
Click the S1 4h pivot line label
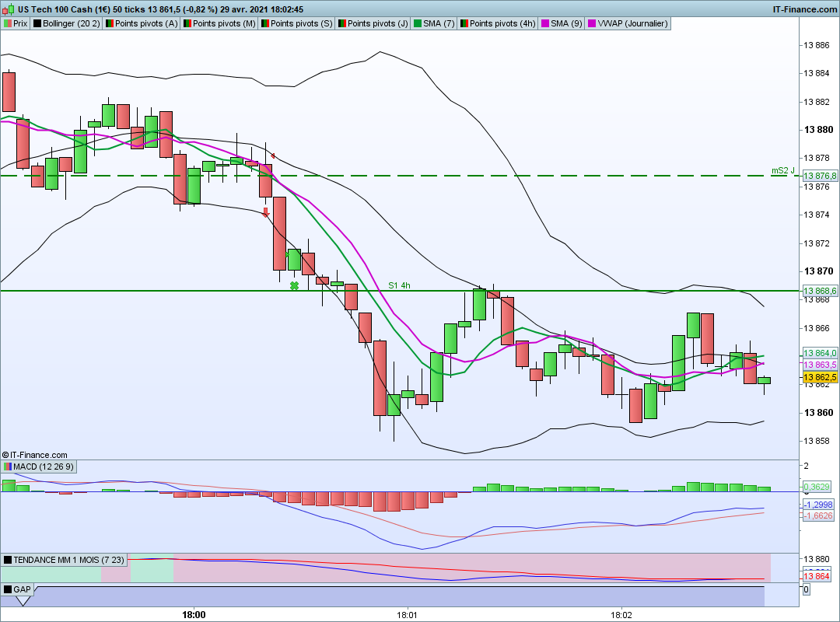point(399,285)
